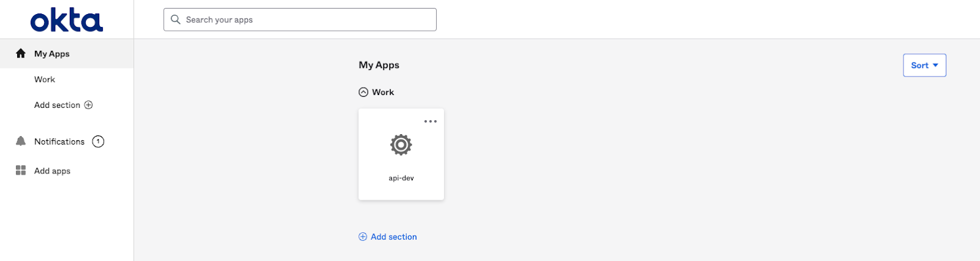
Task: Click the Okta logo
Action: (67, 20)
